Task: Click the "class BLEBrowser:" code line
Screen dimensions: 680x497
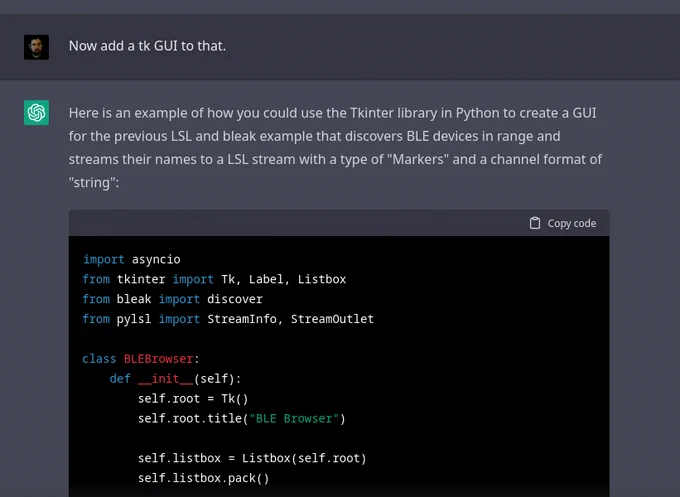Action: pos(141,359)
